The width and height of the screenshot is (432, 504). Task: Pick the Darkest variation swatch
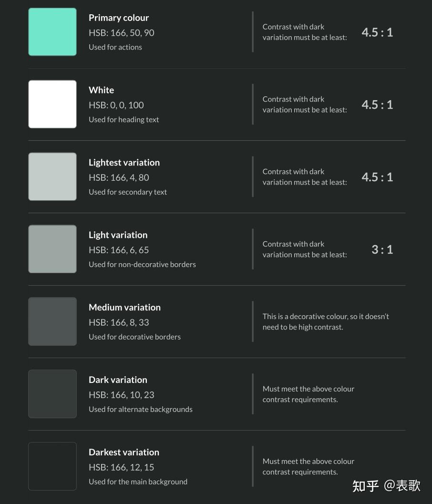click(x=52, y=466)
